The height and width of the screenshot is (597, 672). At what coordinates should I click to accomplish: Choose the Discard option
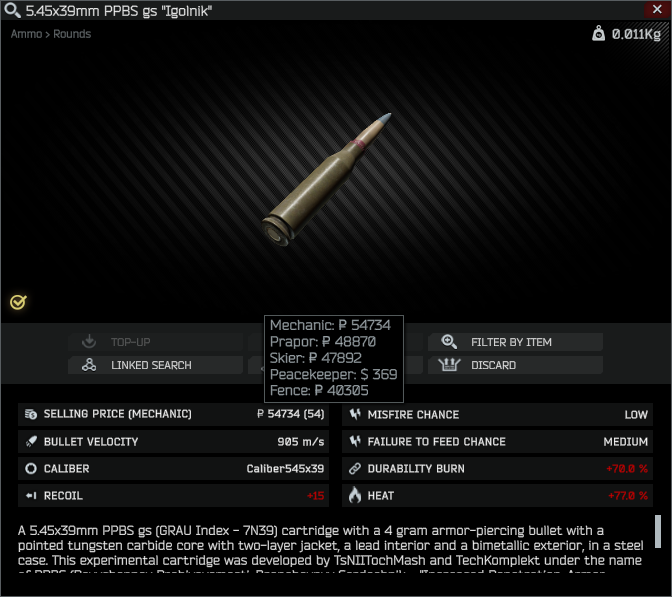(515, 365)
